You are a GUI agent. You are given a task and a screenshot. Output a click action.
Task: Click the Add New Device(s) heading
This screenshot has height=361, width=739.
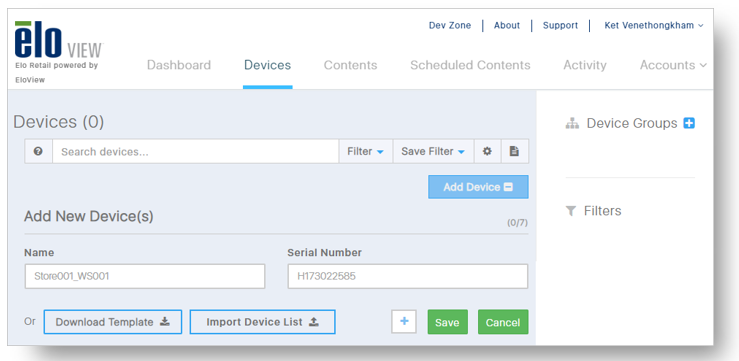89,216
